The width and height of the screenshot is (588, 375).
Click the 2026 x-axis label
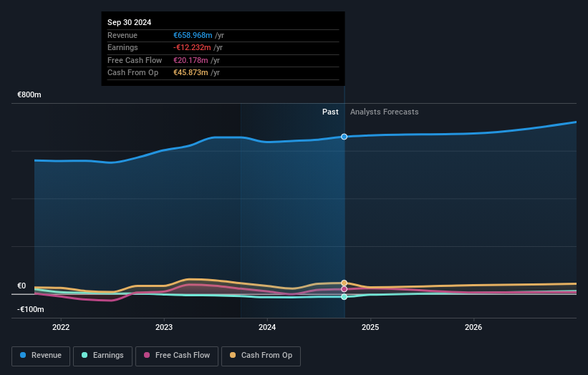click(x=473, y=327)
